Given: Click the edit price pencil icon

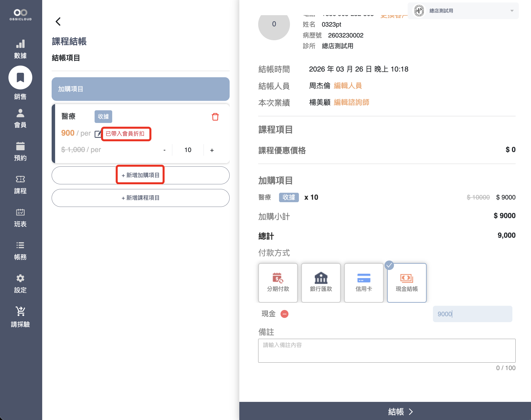Looking at the screenshot, I should [x=98, y=134].
